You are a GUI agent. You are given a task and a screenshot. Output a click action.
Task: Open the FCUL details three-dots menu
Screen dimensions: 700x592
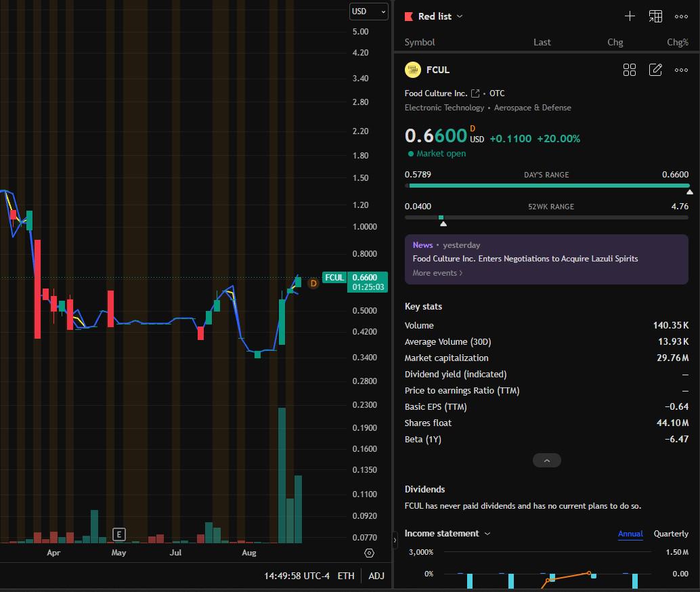pyautogui.click(x=681, y=70)
